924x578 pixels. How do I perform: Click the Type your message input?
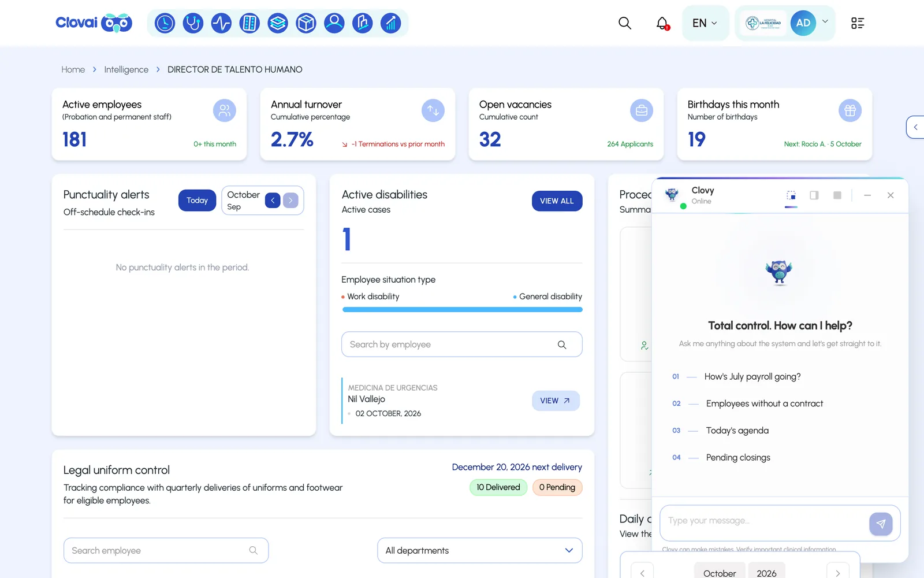(764, 521)
